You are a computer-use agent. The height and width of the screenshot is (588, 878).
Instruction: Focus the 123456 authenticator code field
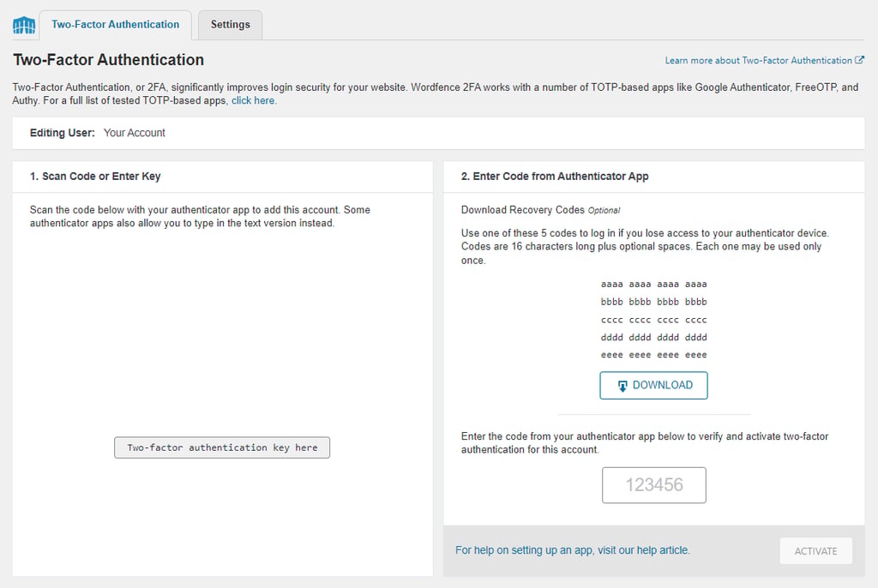(x=653, y=485)
